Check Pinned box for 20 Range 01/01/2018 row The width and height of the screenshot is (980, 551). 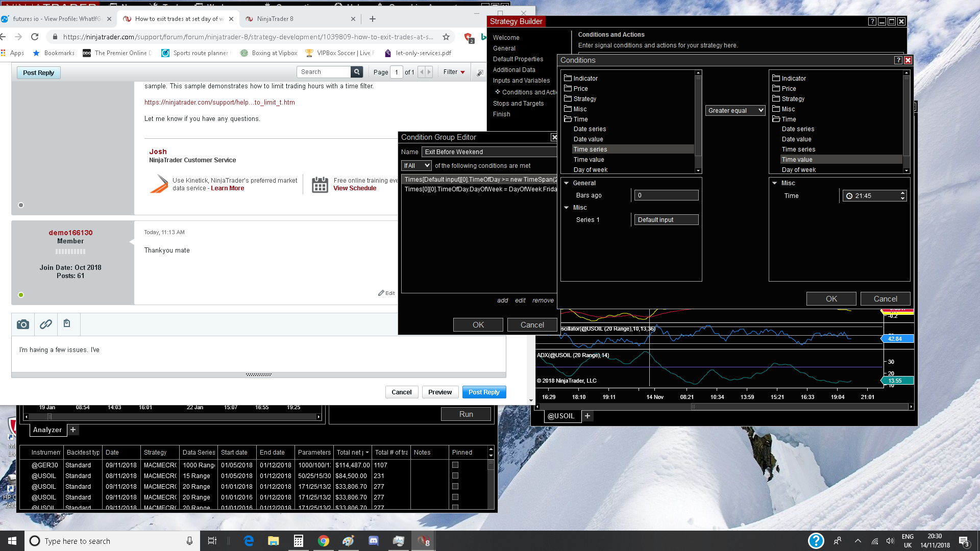point(455,486)
